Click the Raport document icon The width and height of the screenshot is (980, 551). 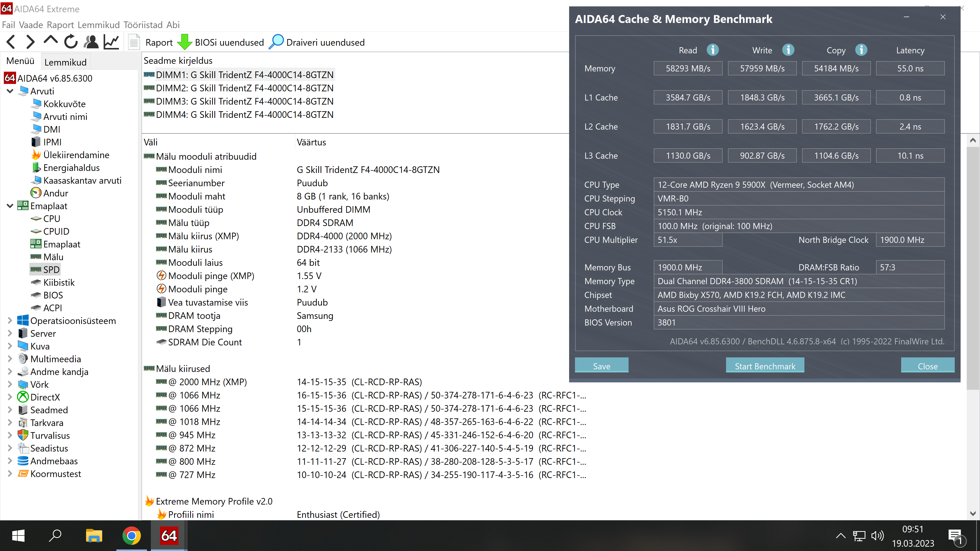point(134,42)
